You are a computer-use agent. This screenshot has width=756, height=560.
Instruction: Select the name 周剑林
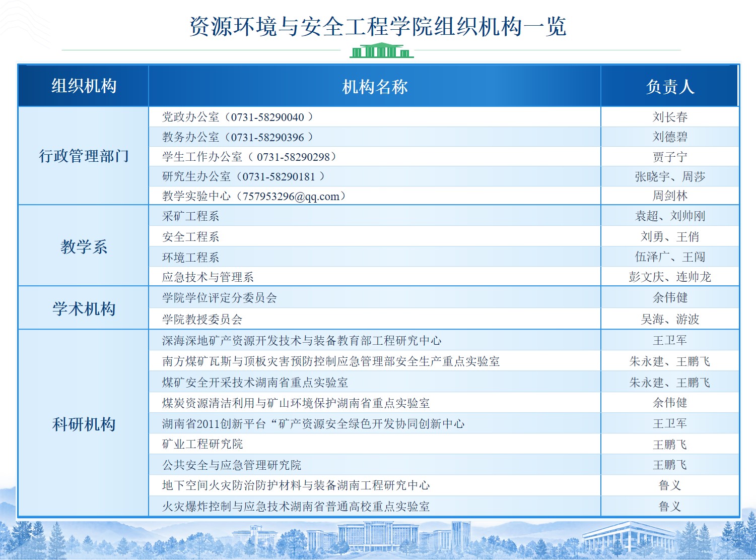tap(670, 196)
